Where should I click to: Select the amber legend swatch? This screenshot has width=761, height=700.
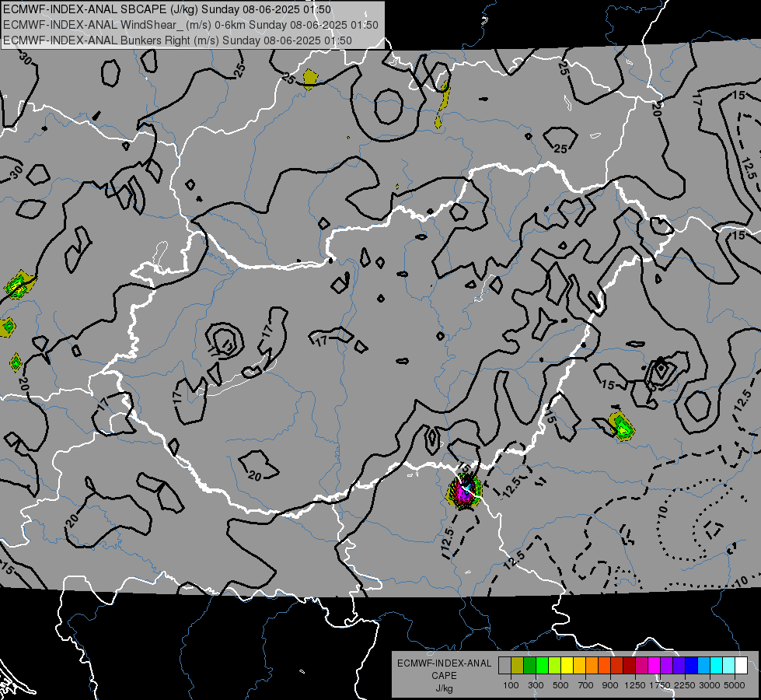coord(579,666)
